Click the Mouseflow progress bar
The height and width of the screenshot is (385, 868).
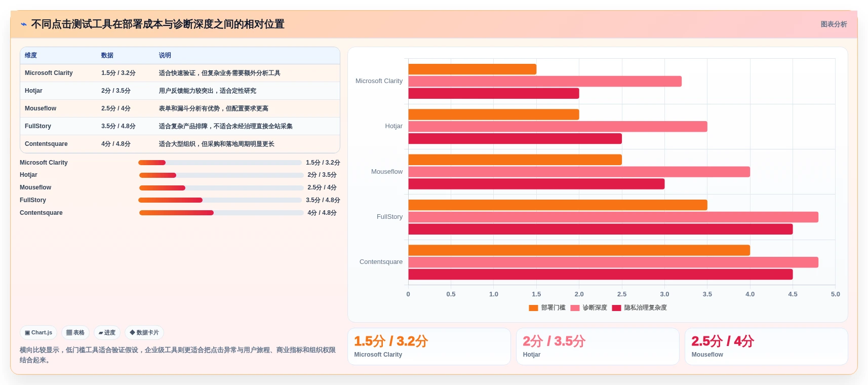[x=221, y=188]
